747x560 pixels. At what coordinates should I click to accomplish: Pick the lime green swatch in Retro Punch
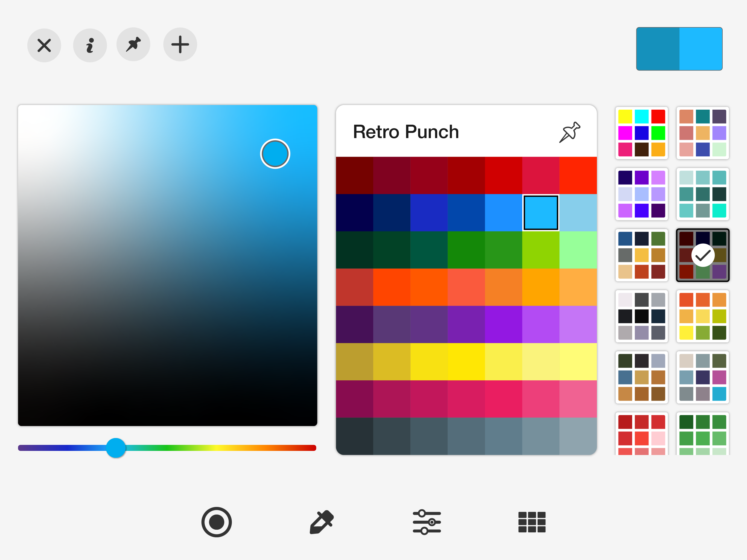[x=541, y=250]
